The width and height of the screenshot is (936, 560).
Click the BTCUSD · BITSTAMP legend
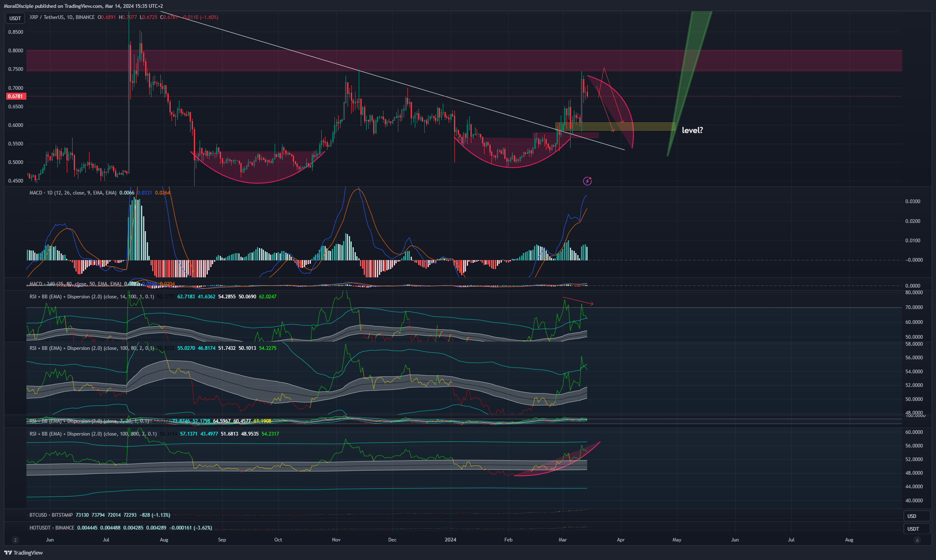pos(51,515)
